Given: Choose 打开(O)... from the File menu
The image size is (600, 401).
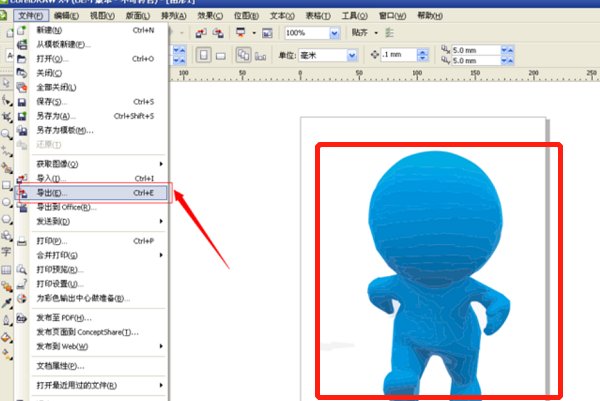Looking at the screenshot, I should click(x=91, y=59).
